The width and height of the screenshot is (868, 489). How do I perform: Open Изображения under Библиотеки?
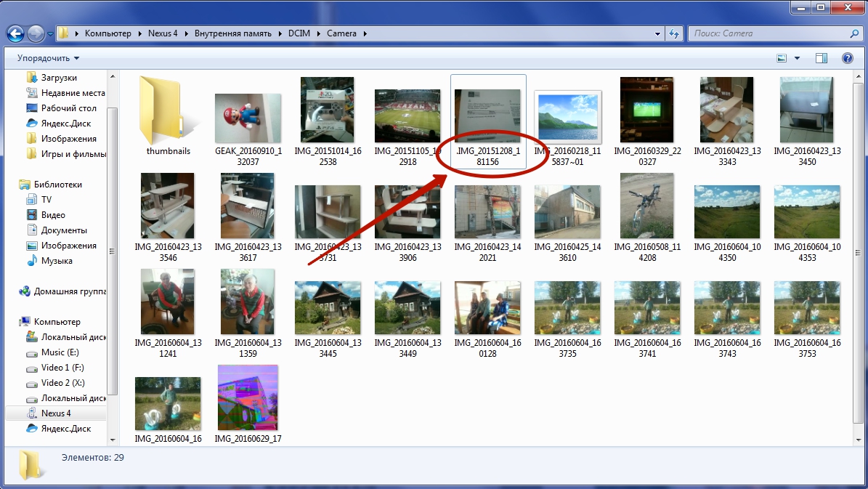[69, 246]
